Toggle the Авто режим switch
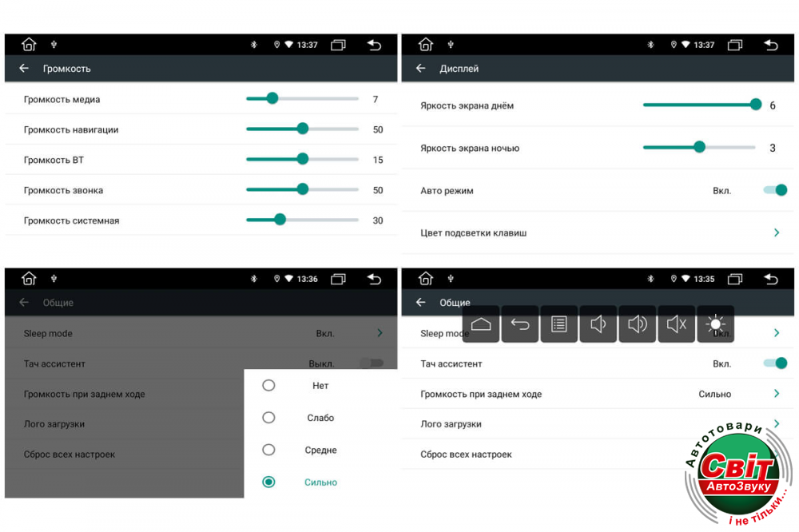Image resolution: width=799 pixels, height=532 pixels. (775, 190)
